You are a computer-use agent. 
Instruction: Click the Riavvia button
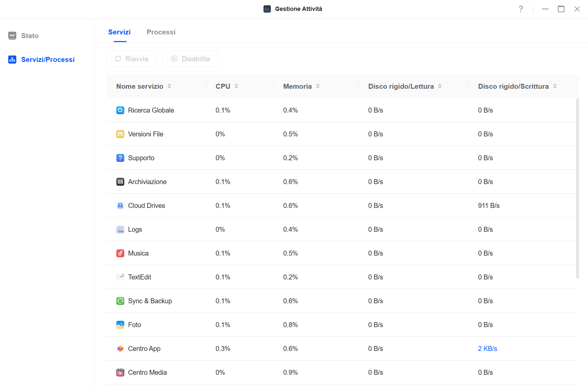pyautogui.click(x=132, y=59)
